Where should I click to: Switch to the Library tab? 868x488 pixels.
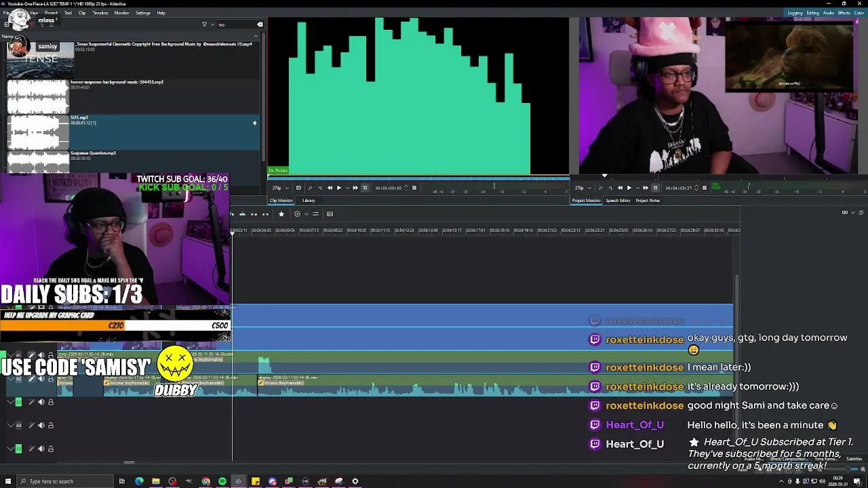point(309,201)
